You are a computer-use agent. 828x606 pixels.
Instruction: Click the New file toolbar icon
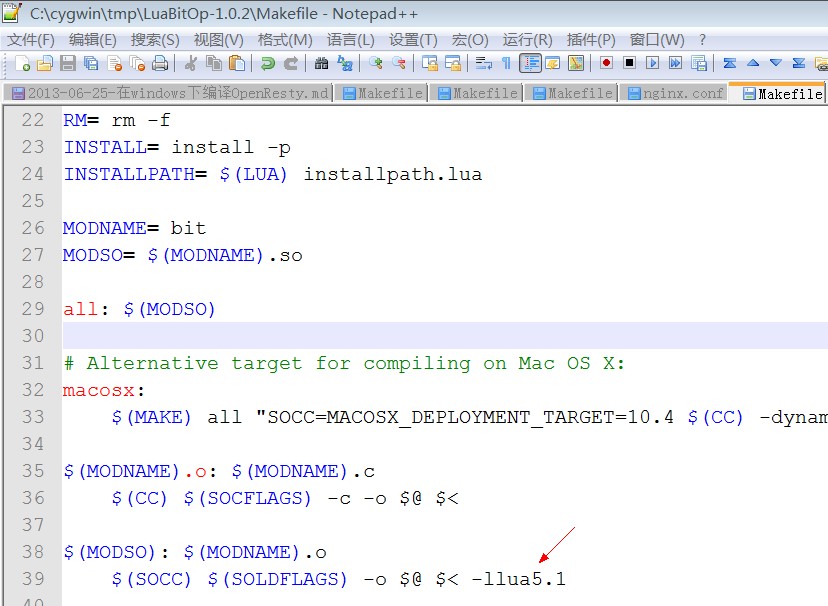click(x=23, y=63)
